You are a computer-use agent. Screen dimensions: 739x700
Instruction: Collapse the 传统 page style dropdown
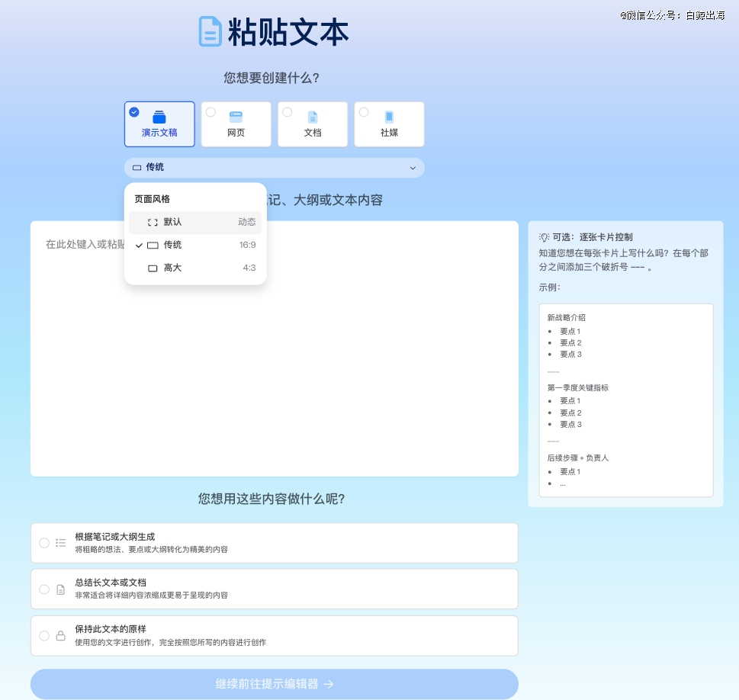pyautogui.click(x=274, y=168)
